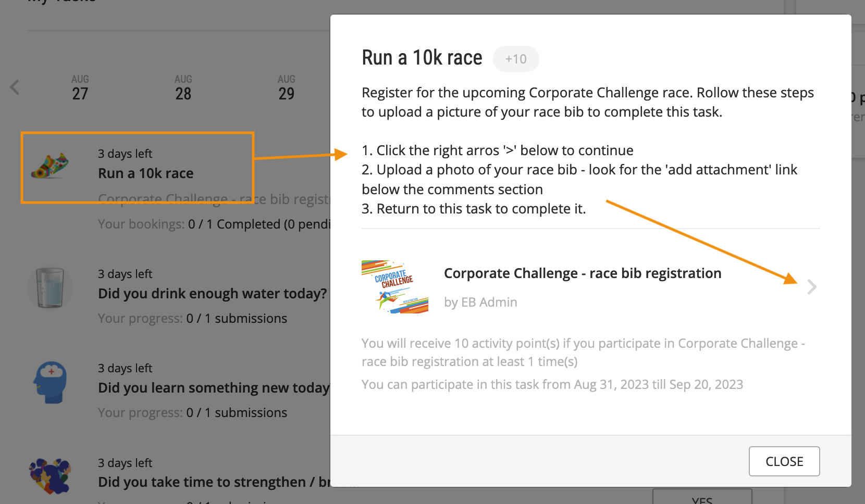
Task: Open Corporate Challenge - race bib registration link
Action: [x=583, y=273]
